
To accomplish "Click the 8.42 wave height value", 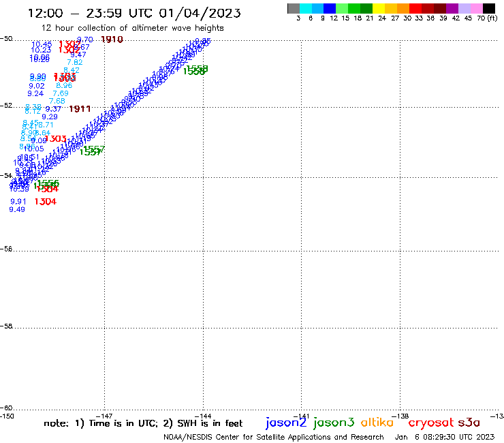I will [72, 70].
